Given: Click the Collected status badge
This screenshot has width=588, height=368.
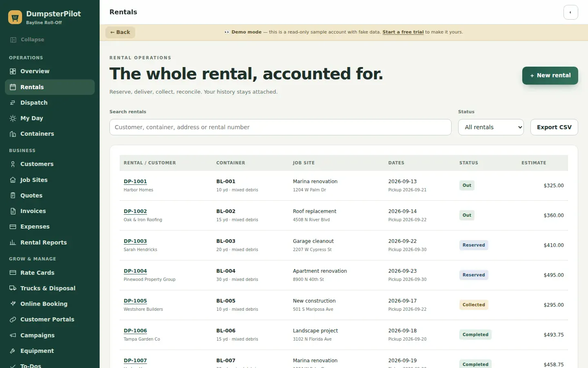Looking at the screenshot, I should pyautogui.click(x=474, y=305).
